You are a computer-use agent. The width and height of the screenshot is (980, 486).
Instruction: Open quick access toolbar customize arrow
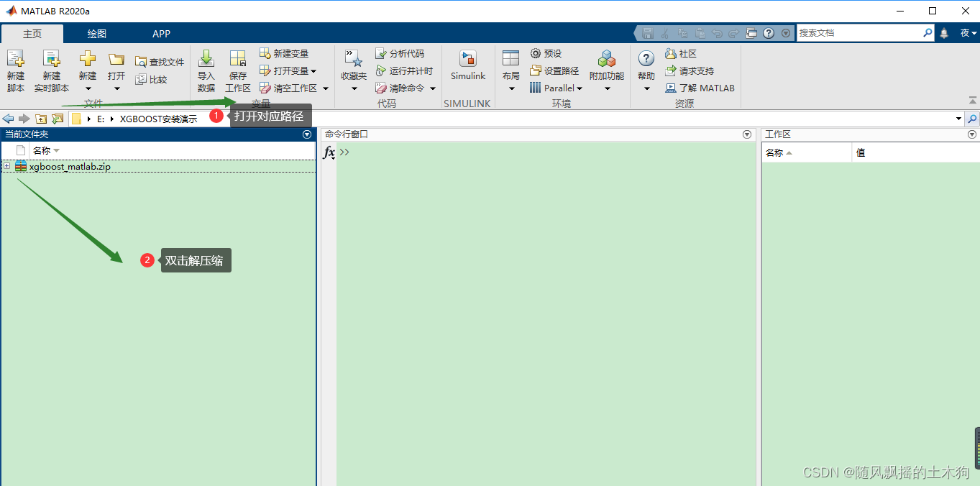(785, 33)
